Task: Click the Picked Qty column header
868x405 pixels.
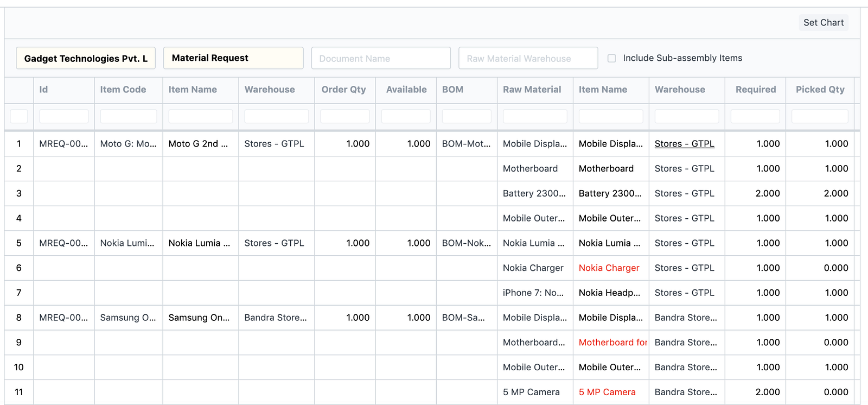Action: tap(820, 90)
